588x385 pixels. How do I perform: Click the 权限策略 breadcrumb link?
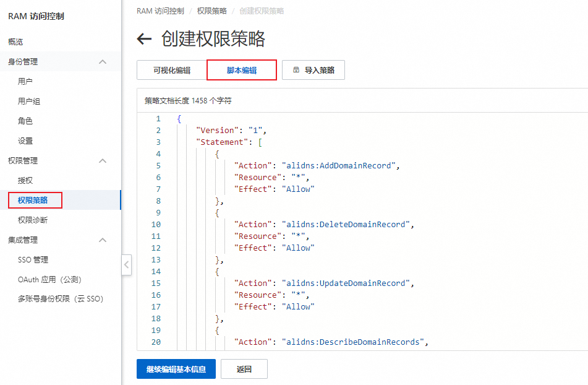212,11
